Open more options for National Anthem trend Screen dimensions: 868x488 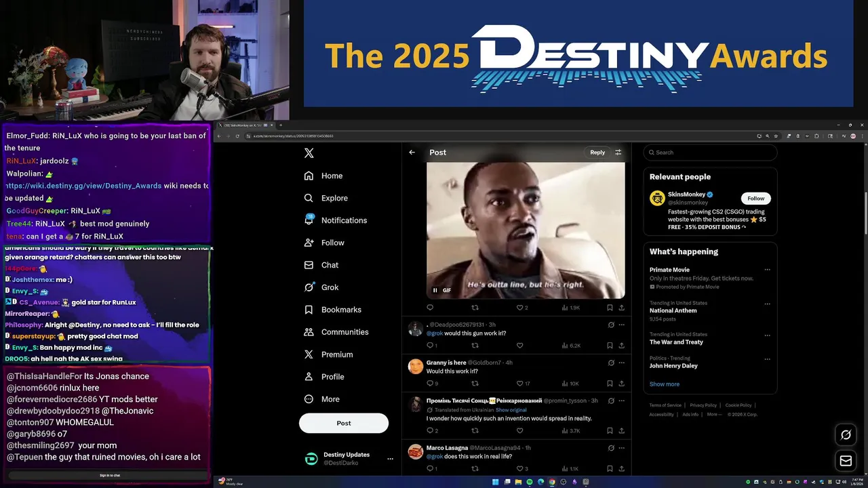click(x=767, y=304)
